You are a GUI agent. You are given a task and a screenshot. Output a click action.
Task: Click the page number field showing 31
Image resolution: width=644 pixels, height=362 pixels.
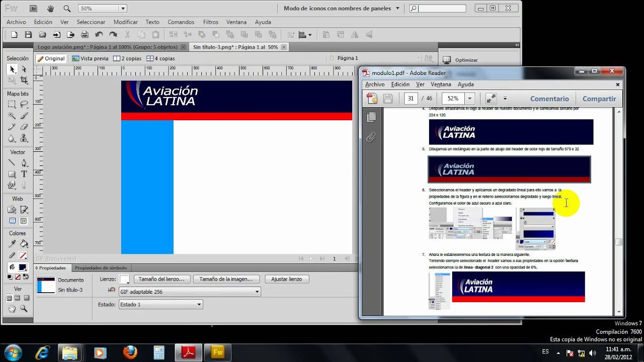point(411,99)
